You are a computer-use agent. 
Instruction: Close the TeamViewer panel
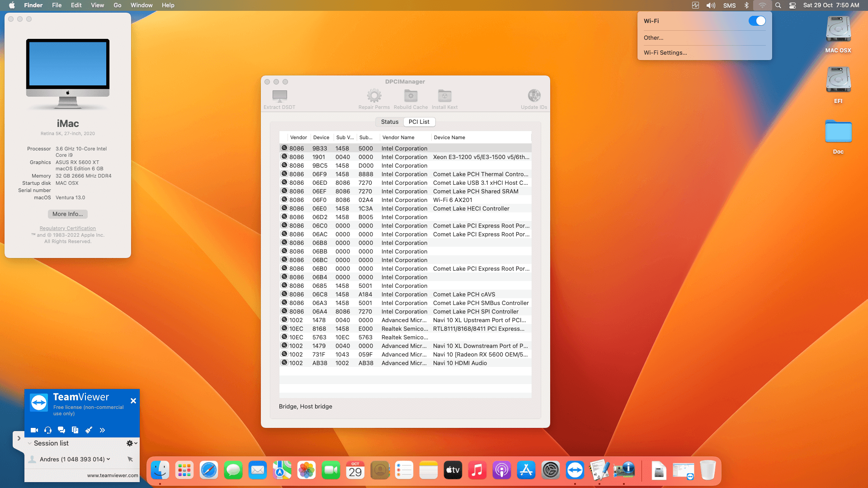(x=133, y=401)
